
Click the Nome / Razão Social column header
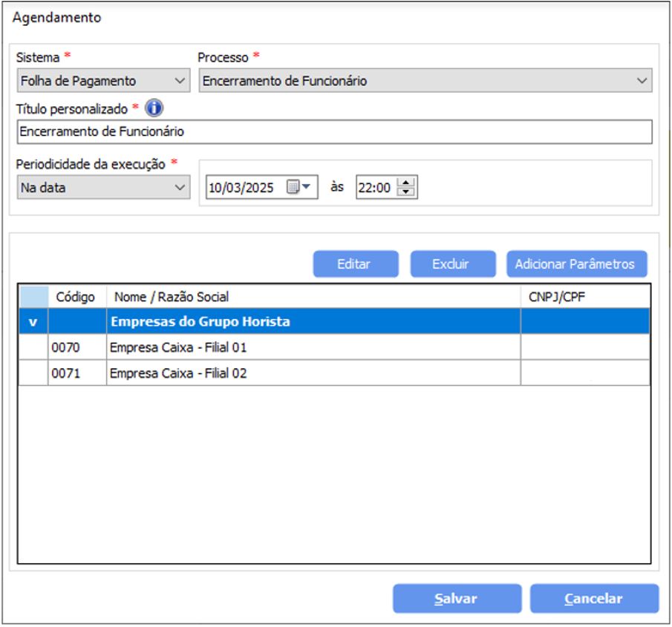click(x=313, y=296)
